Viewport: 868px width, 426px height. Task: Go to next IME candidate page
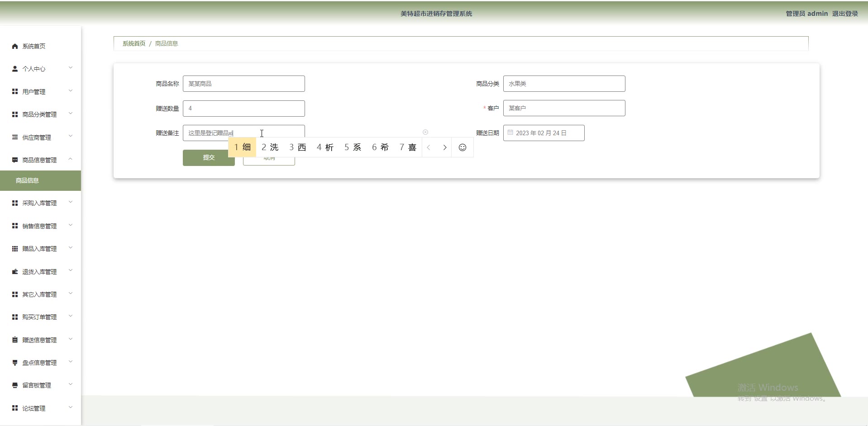445,147
